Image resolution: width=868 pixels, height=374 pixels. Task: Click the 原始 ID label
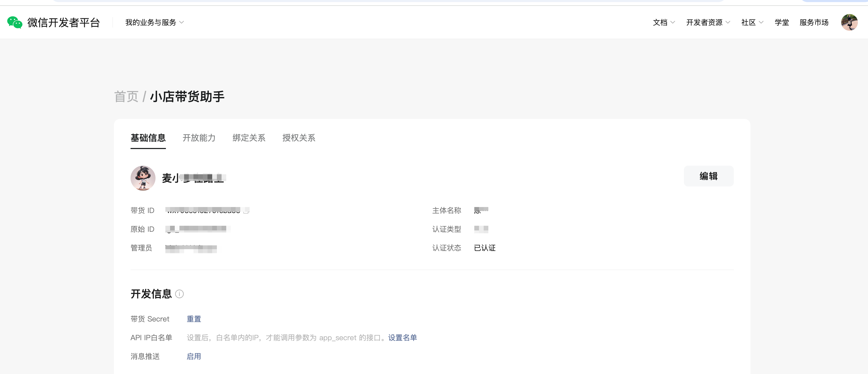tap(142, 229)
